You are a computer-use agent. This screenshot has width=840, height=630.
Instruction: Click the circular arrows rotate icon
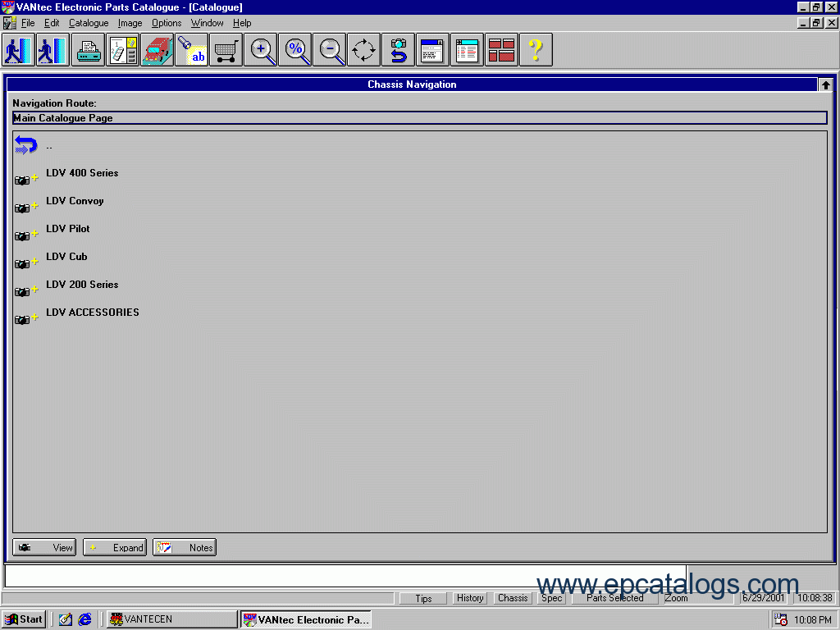tap(363, 50)
